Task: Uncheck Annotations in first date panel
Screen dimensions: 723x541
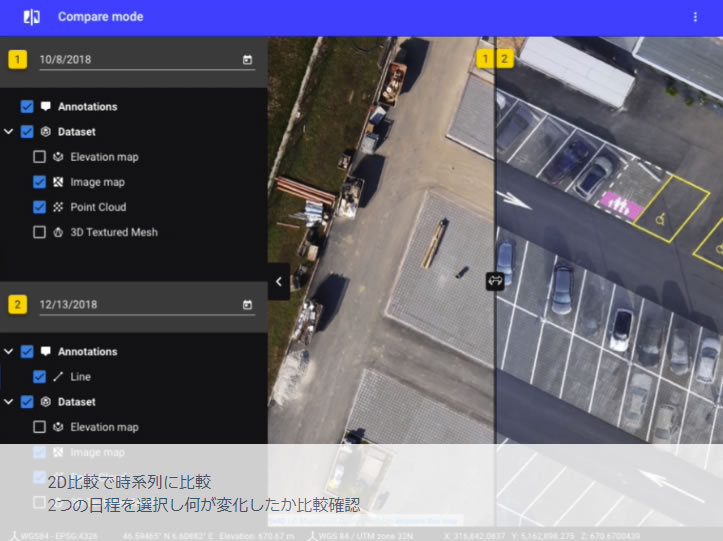Action: 27,107
